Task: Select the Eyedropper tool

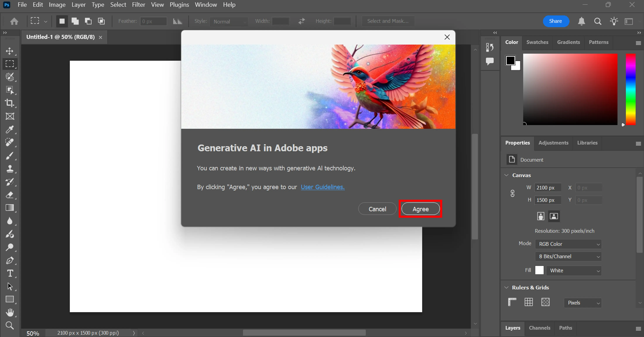Action: point(10,129)
